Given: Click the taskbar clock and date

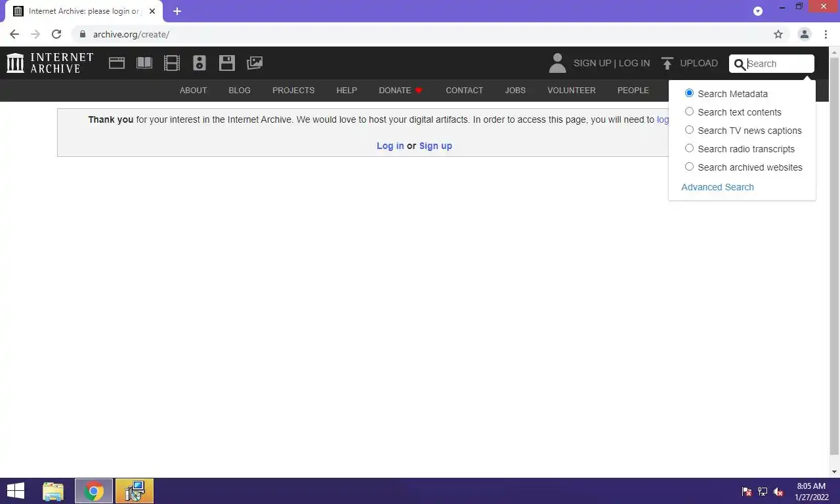Looking at the screenshot, I should [x=811, y=492].
